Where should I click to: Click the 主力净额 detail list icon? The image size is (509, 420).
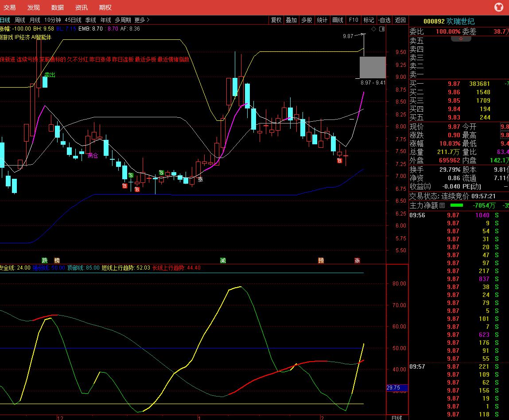point(442,205)
